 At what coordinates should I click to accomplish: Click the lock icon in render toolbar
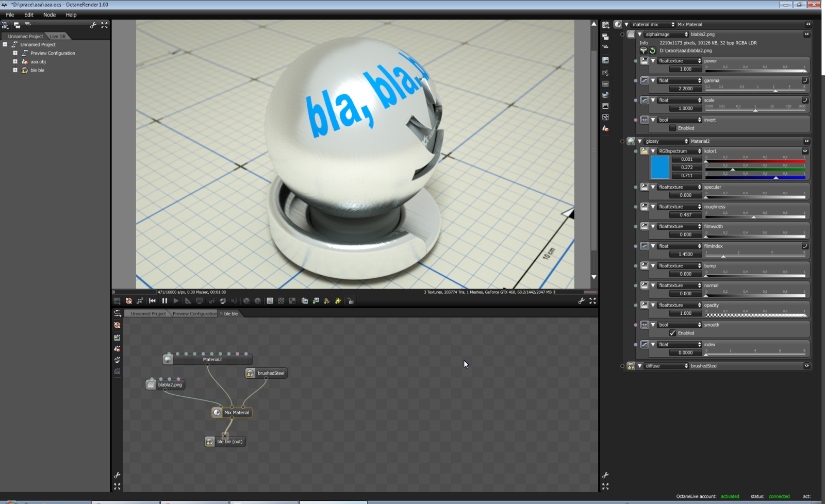[351, 301]
